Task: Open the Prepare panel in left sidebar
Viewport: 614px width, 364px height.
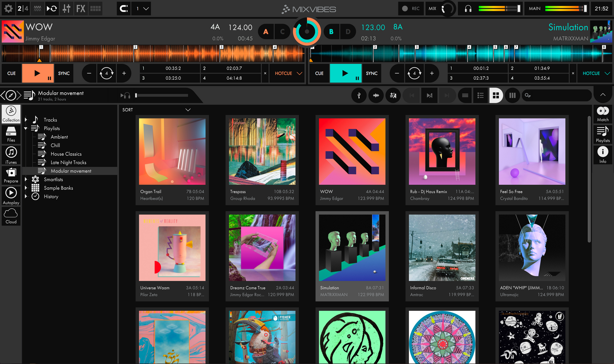Action: pos(11,175)
